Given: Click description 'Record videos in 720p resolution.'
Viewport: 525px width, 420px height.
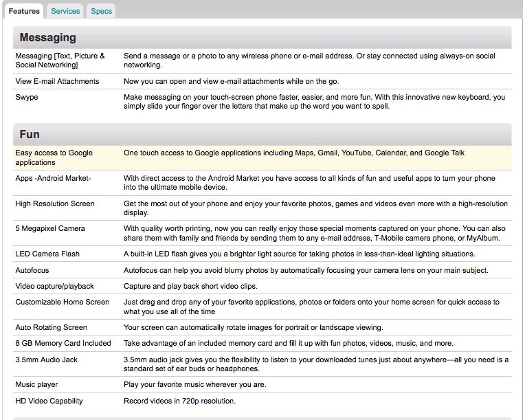Looking at the screenshot, I should coord(179,401).
